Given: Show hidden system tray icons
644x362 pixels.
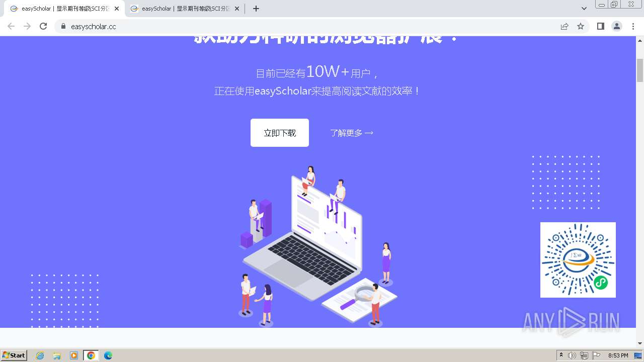Looking at the screenshot, I should [561, 355].
